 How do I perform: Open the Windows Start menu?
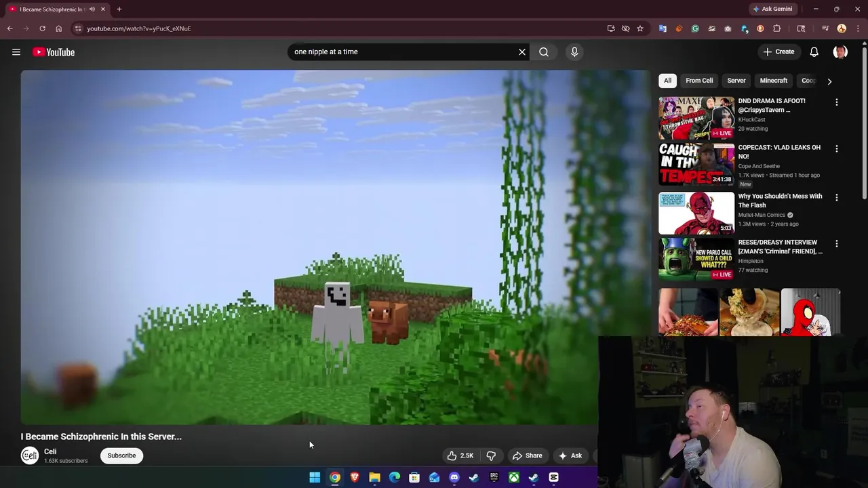click(x=315, y=478)
